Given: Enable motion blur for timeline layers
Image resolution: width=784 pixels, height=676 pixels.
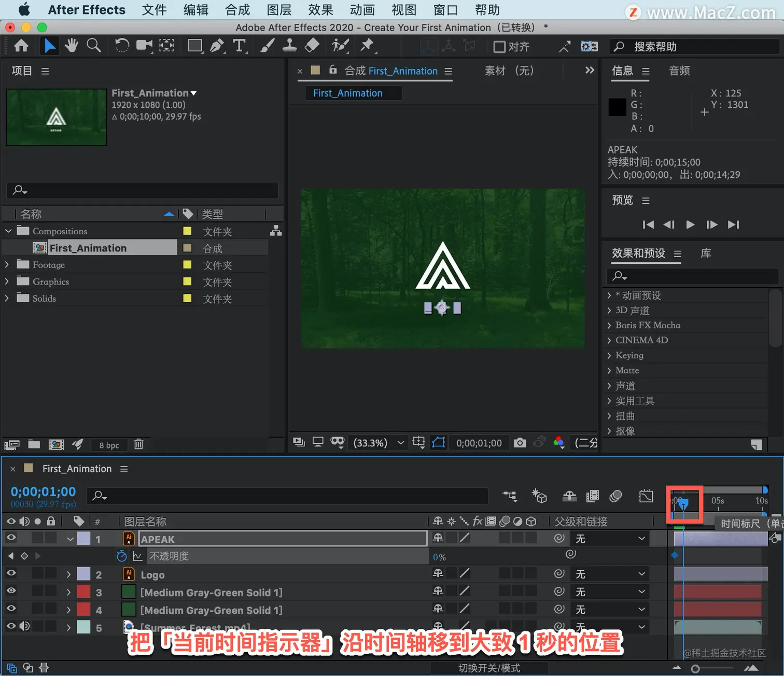Looking at the screenshot, I should pos(615,496).
